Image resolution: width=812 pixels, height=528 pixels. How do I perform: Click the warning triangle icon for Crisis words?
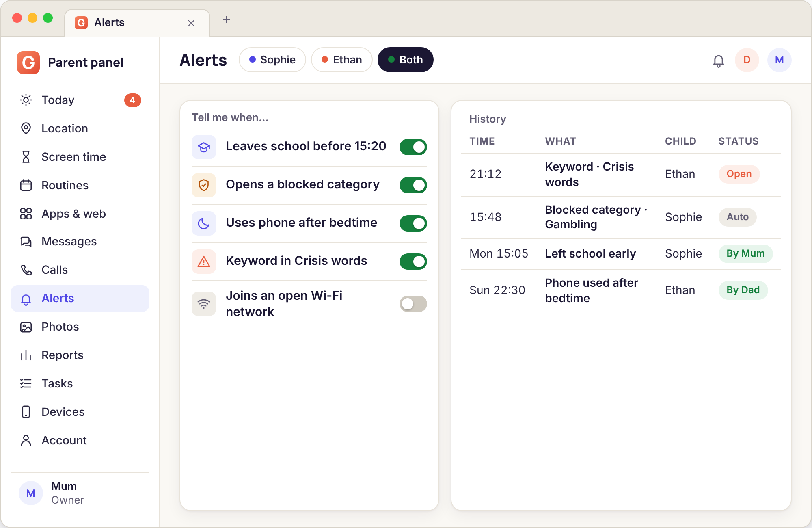coord(204,262)
